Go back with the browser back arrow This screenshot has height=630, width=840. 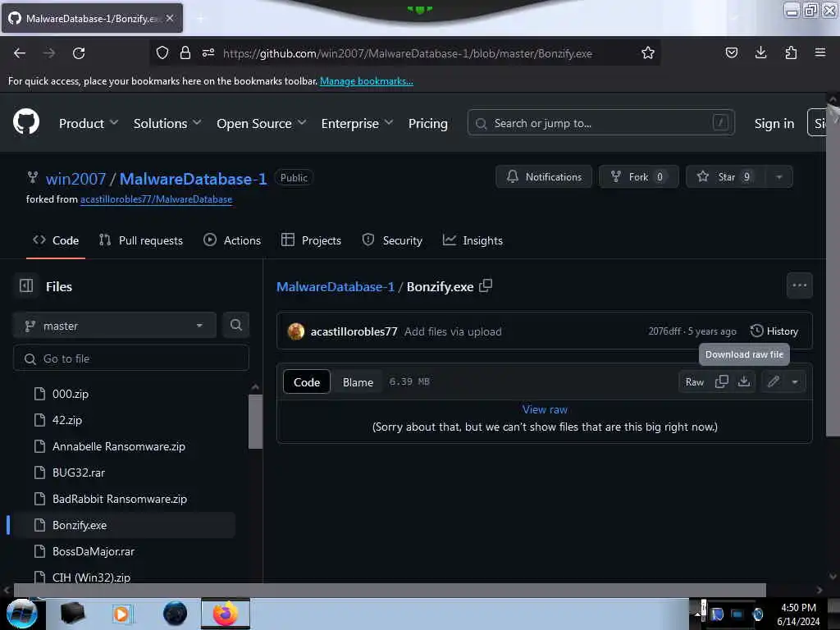20,53
